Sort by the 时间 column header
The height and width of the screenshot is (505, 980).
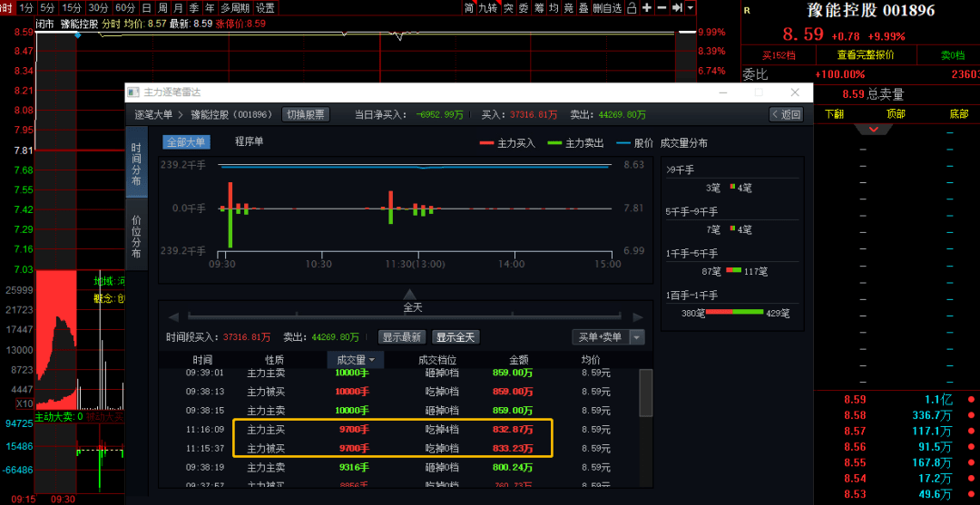pyautogui.click(x=202, y=360)
